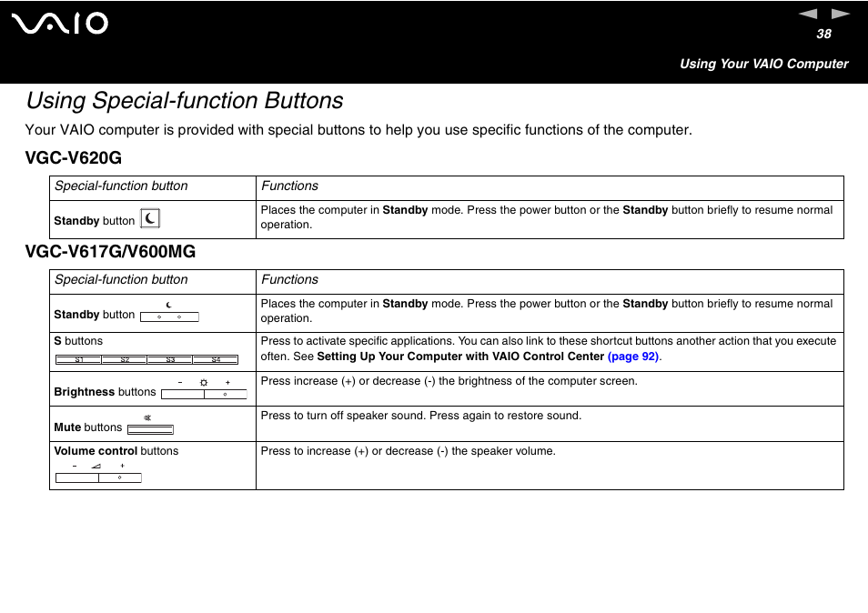Click 'Special-function button' header in first table
Image resolution: width=868 pixels, height=613 pixels.
[x=121, y=186]
